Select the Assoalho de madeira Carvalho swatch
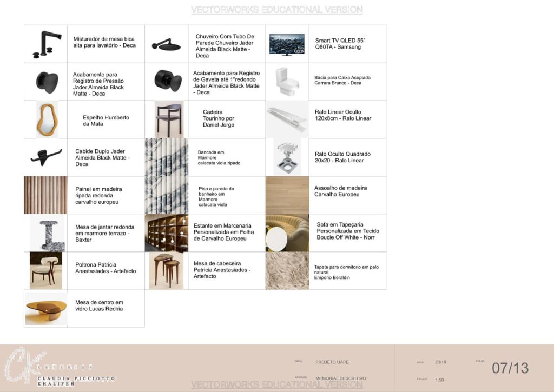This screenshot has height=392, width=554. tap(287, 195)
